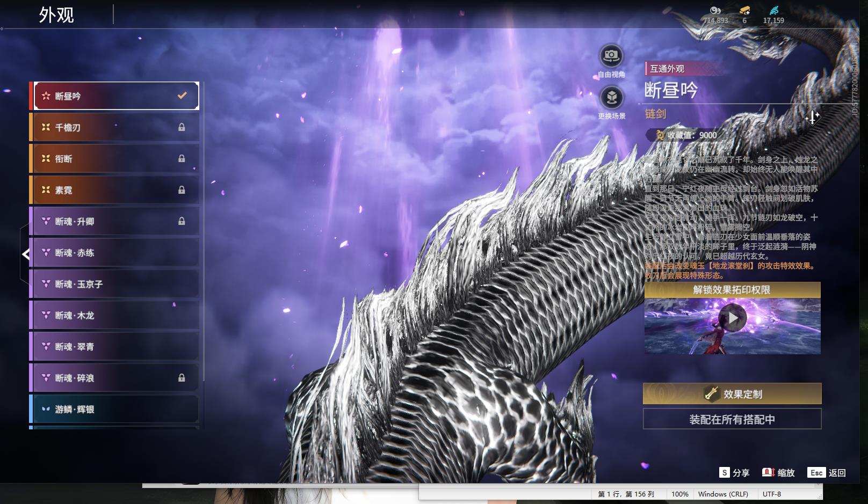Click the 断昼吟 title in the detail panel
The image size is (868, 504).
point(671,90)
